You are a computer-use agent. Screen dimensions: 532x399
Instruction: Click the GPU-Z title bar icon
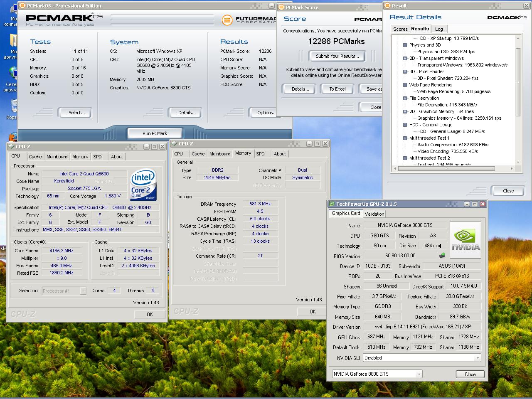(332, 204)
